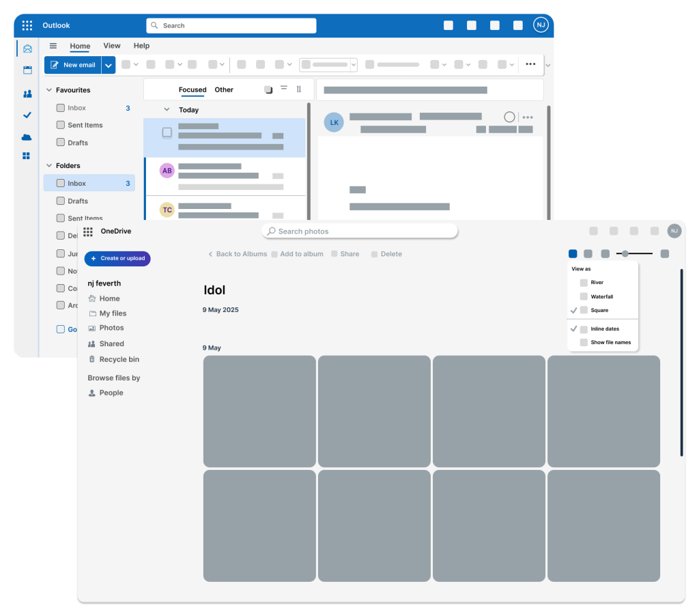Open more apps icon in Outlook sidebar
699x616 pixels.
point(27,156)
